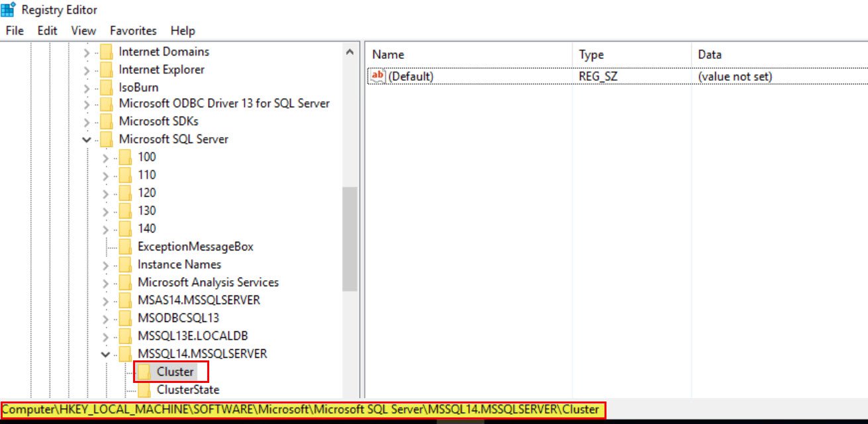Click the string value icon beside (Default)

click(377, 76)
